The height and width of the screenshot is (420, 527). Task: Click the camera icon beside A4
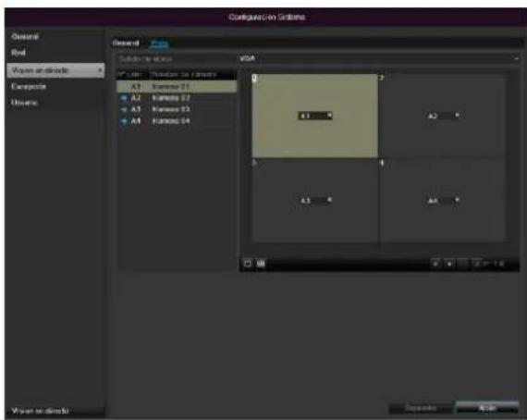coord(124,121)
